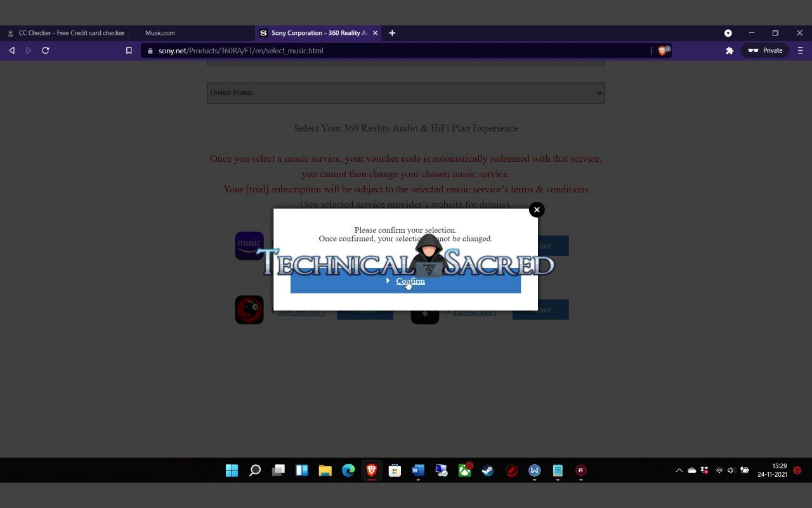Viewport: 812px width, 508px height.
Task: Open the blue W hexagon taskbar app
Action: point(534,471)
